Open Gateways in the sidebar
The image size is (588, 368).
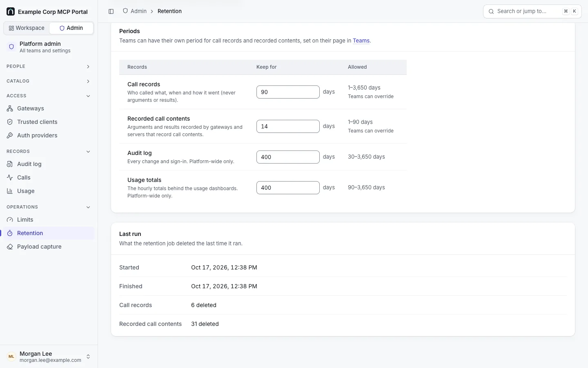[49, 108]
